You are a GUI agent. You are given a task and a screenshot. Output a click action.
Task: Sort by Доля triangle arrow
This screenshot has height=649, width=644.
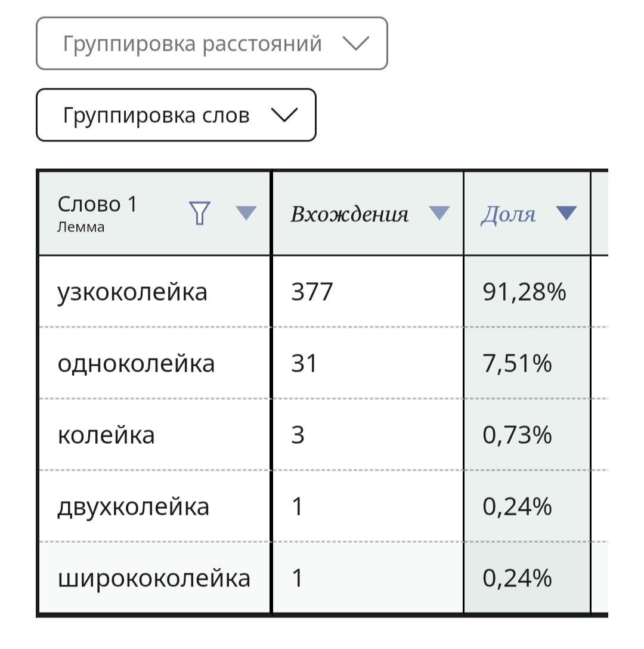[566, 213]
